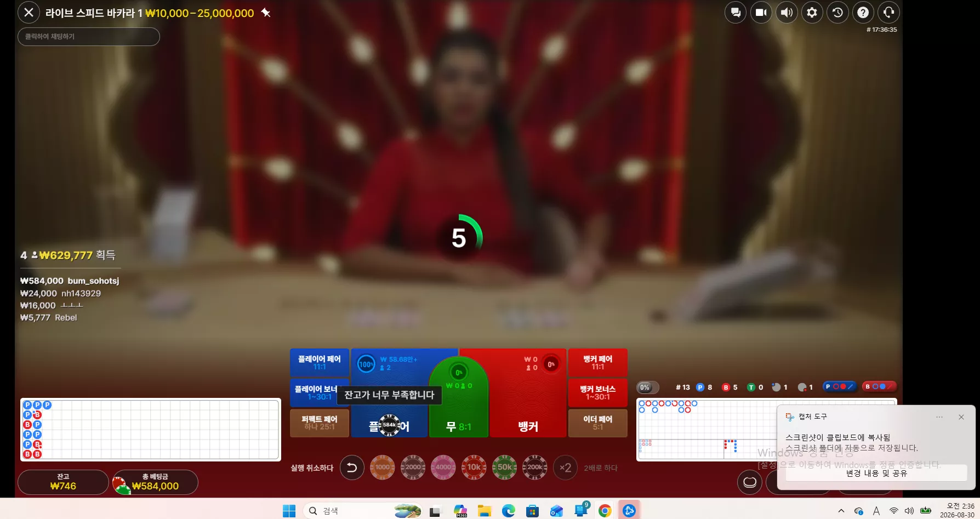Add to the Player bet spot

pyautogui.click(x=389, y=425)
